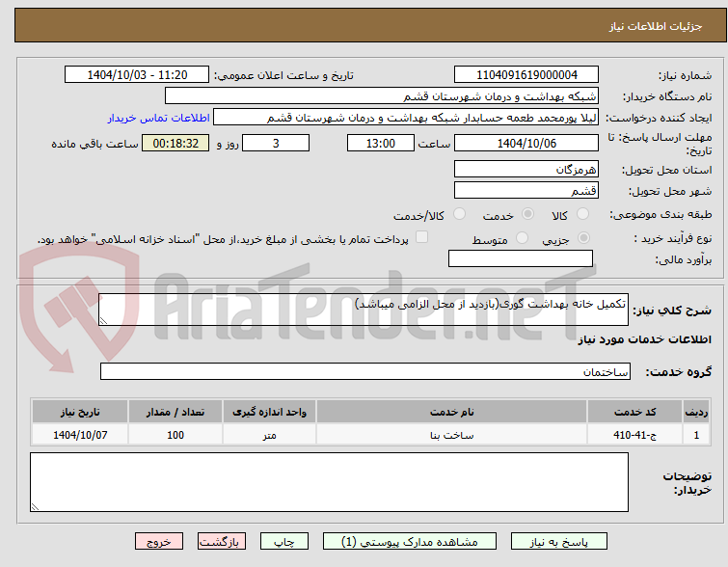The width and height of the screenshot is (728, 567).
Task: Click the شهر محل تحویل field قشم
Action: click(526, 190)
